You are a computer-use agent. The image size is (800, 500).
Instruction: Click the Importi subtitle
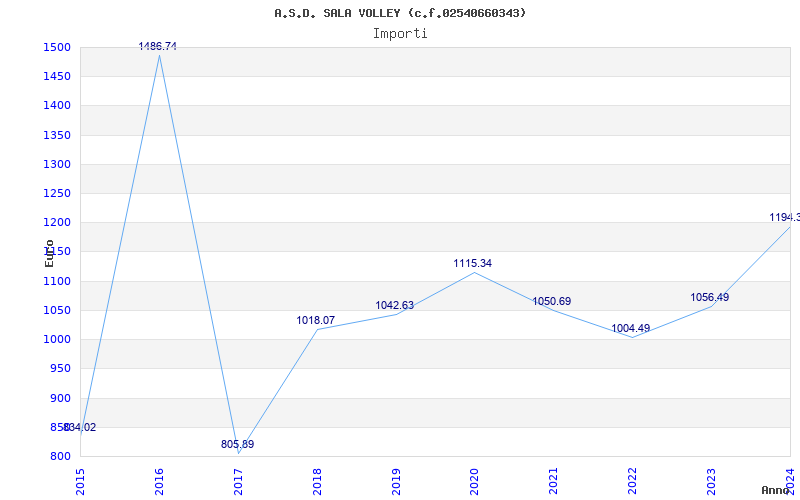400,34
